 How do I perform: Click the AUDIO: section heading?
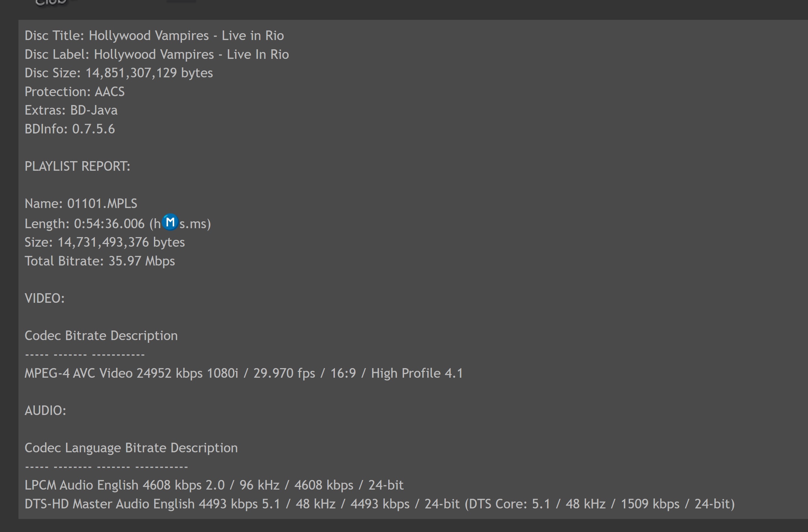tap(45, 411)
